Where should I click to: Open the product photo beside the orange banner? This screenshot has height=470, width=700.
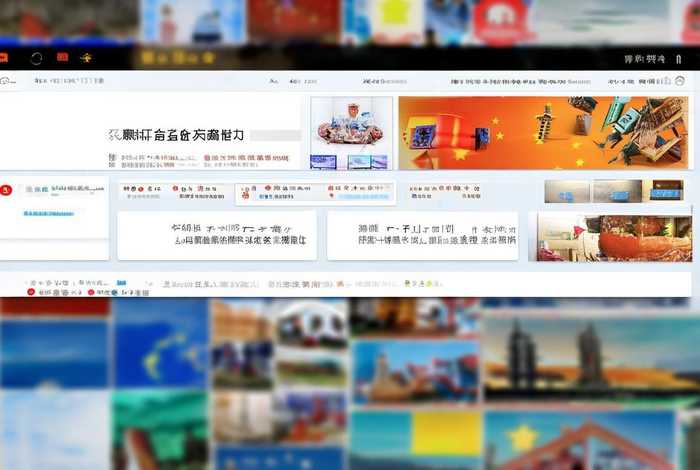351,125
